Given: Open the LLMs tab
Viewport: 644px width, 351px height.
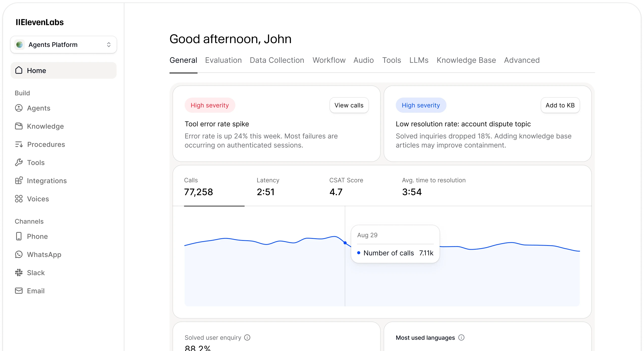Looking at the screenshot, I should pos(419,60).
